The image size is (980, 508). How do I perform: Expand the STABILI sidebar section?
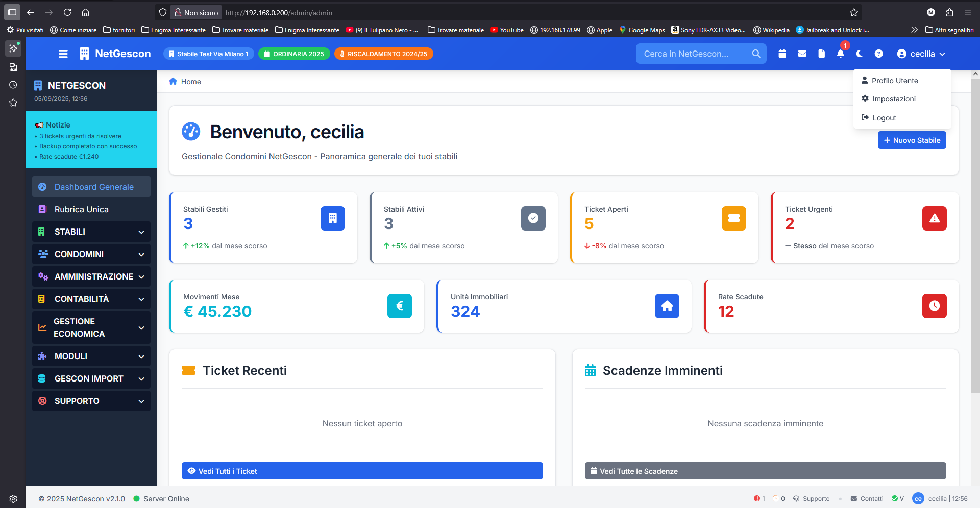pos(91,232)
